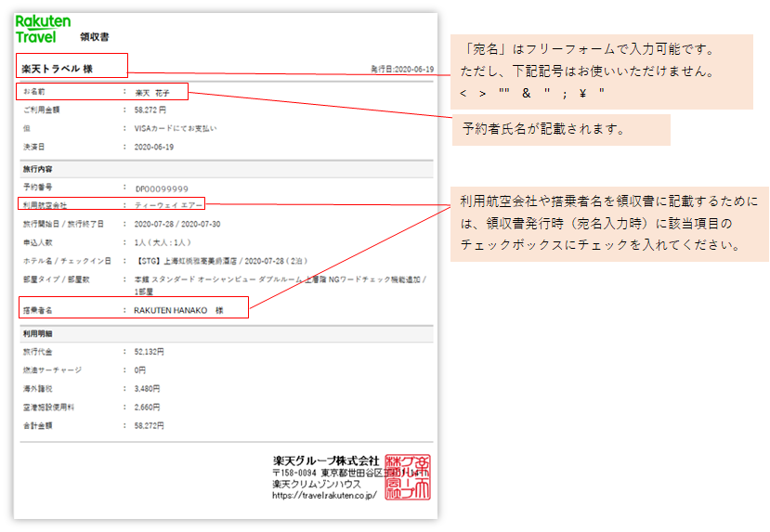Click the prohibited symbols line < > & ; ¥

pyautogui.click(x=532, y=93)
